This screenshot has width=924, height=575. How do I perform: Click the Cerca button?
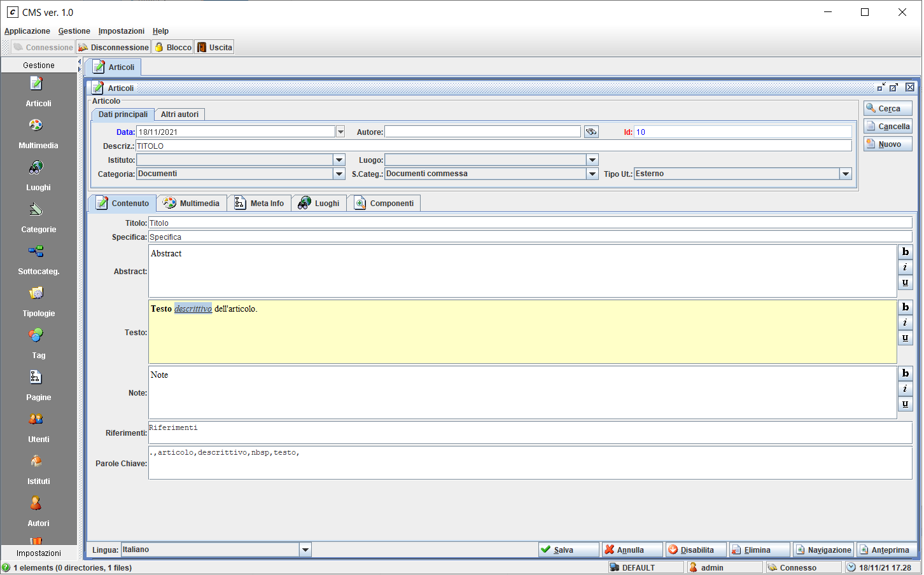click(888, 108)
